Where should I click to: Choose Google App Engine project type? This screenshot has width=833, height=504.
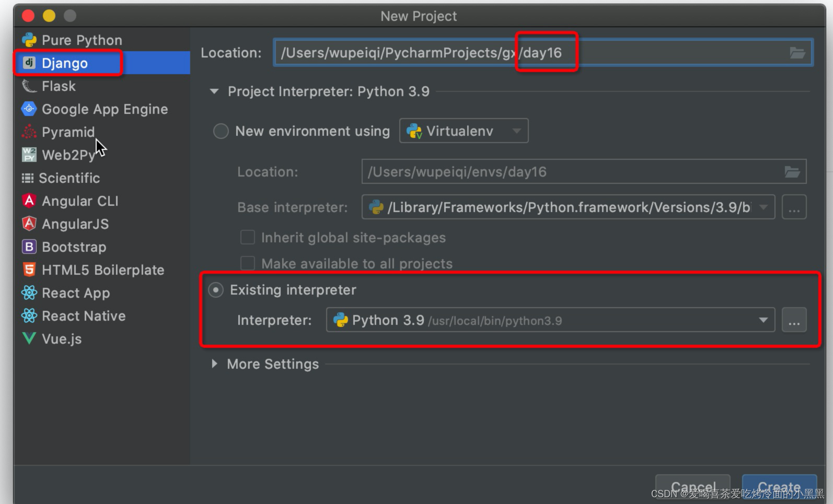pyautogui.click(x=105, y=109)
